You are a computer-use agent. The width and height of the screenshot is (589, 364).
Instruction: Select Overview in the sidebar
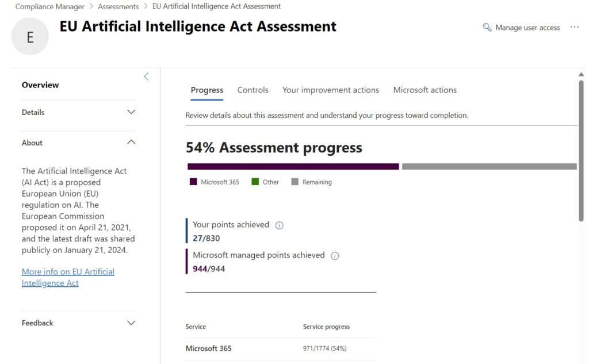tap(40, 85)
